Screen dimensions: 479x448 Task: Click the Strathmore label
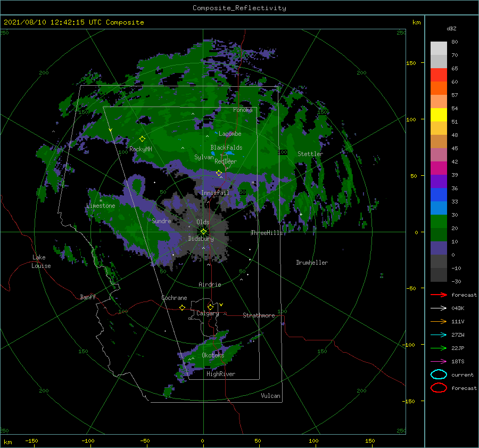(x=259, y=315)
